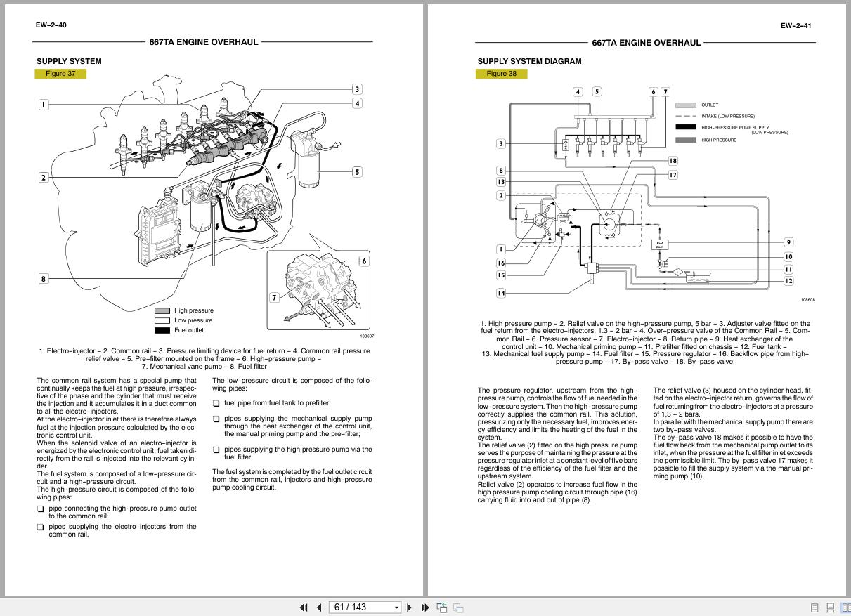Check the box beside "pipe connecting the high-pressure pump outlet"
Screen dimensions: 851x616
coord(40,508)
